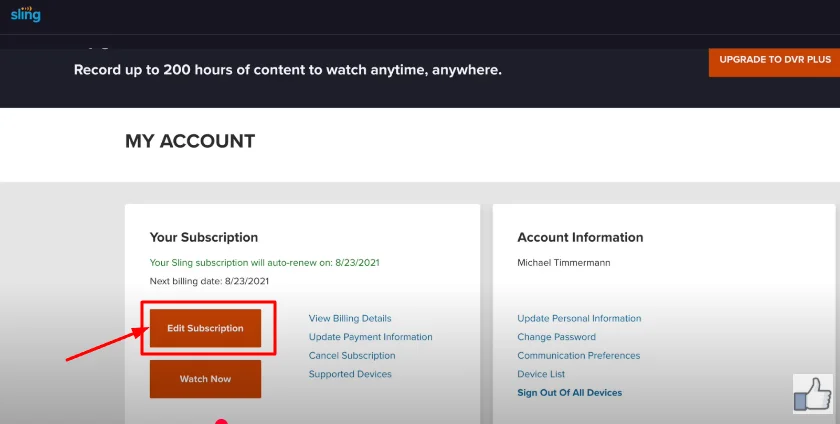The width and height of the screenshot is (840, 424).
Task: Click the name Michael Timmermann
Action: (x=564, y=263)
